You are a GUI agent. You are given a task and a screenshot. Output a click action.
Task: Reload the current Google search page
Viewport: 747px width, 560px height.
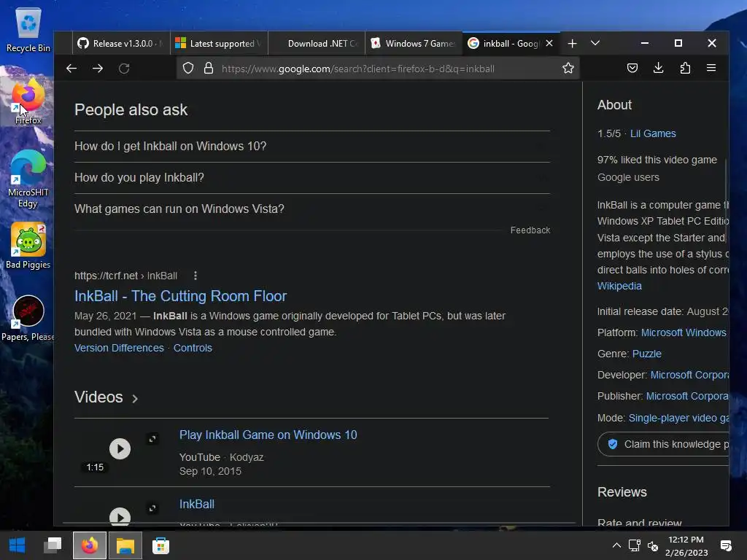coord(124,69)
